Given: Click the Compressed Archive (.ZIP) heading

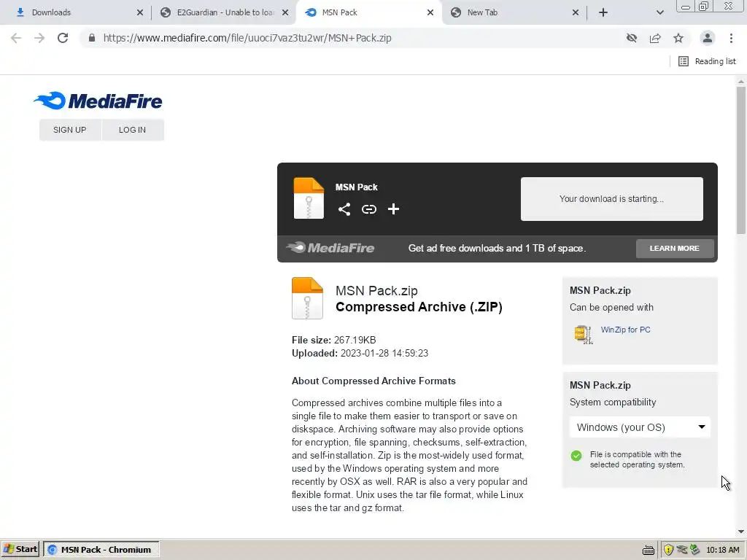Looking at the screenshot, I should tap(419, 307).
